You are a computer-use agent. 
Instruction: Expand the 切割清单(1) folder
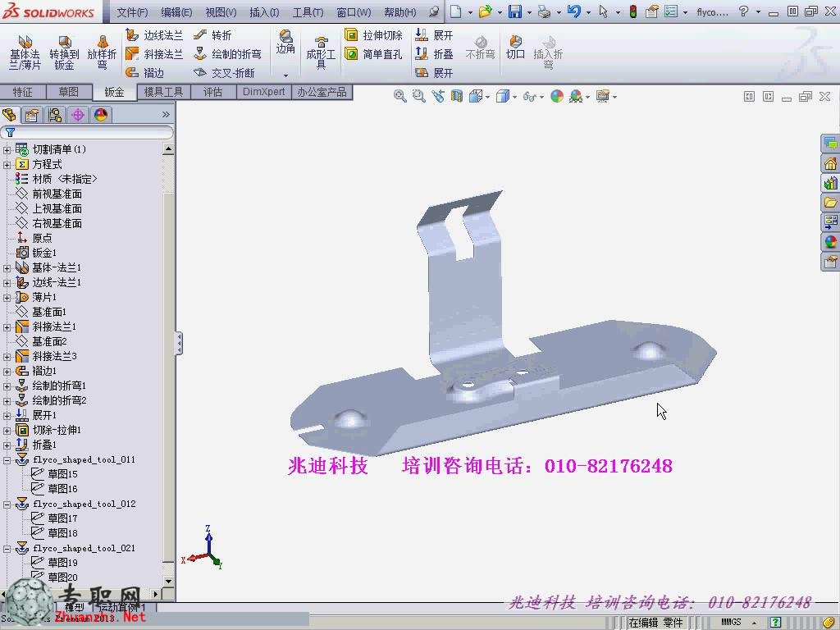[x=7, y=149]
